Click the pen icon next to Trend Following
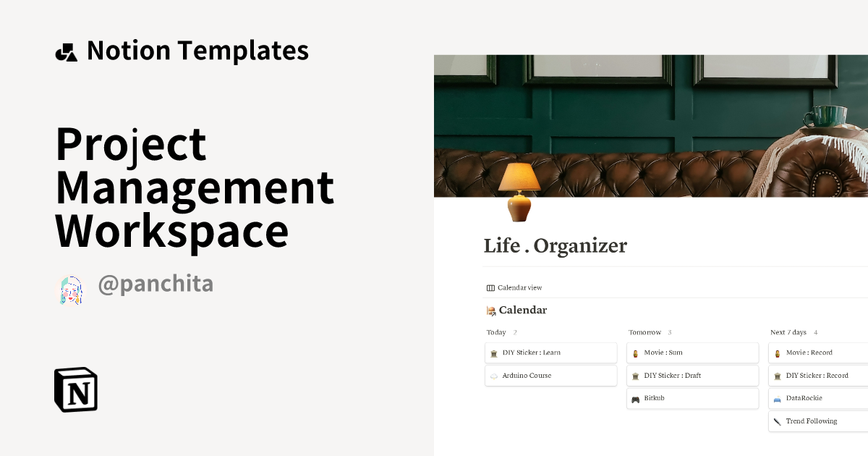Screen dimensions: 868x456 point(778,421)
